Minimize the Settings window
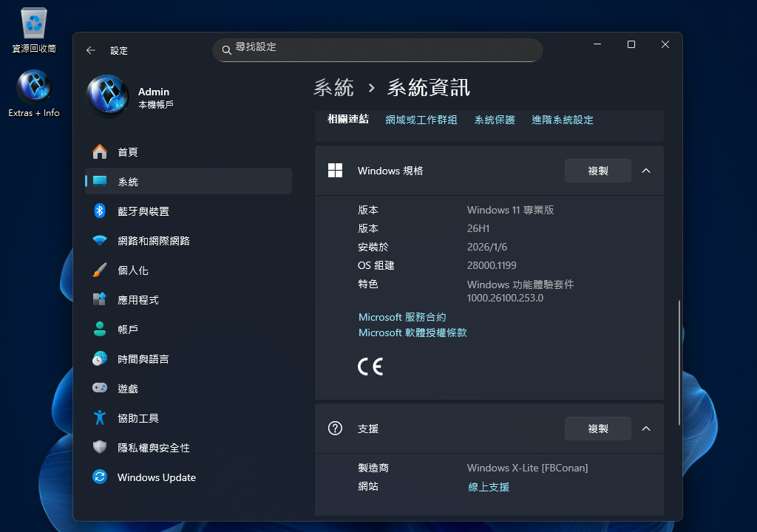The image size is (757, 532). click(x=597, y=44)
